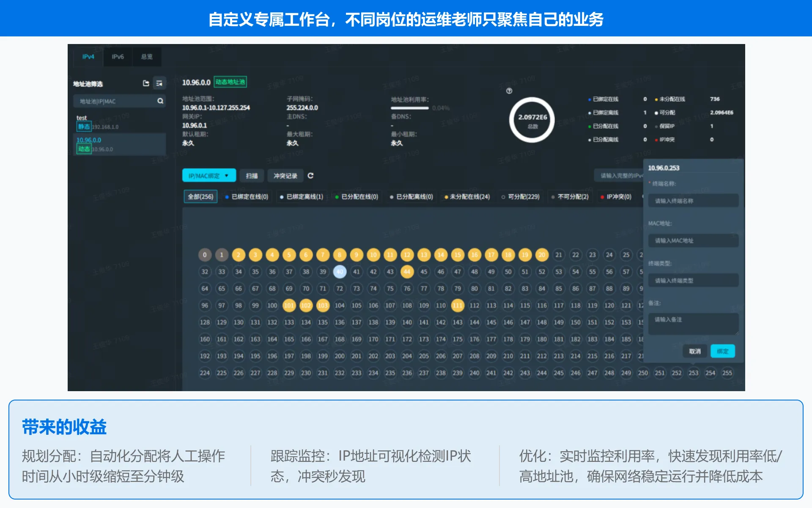Screen dimensions: 812x508
Task: Select IP circle 160
Action: pos(205,339)
